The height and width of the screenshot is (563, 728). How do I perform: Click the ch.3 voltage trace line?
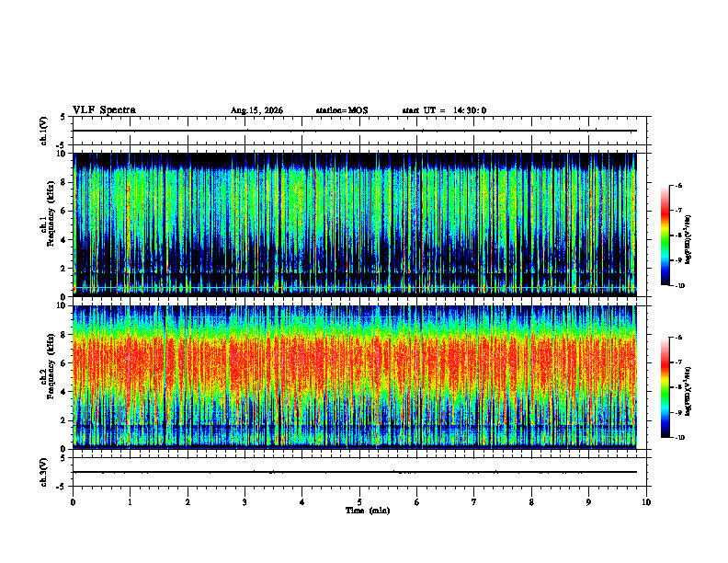pos(355,472)
